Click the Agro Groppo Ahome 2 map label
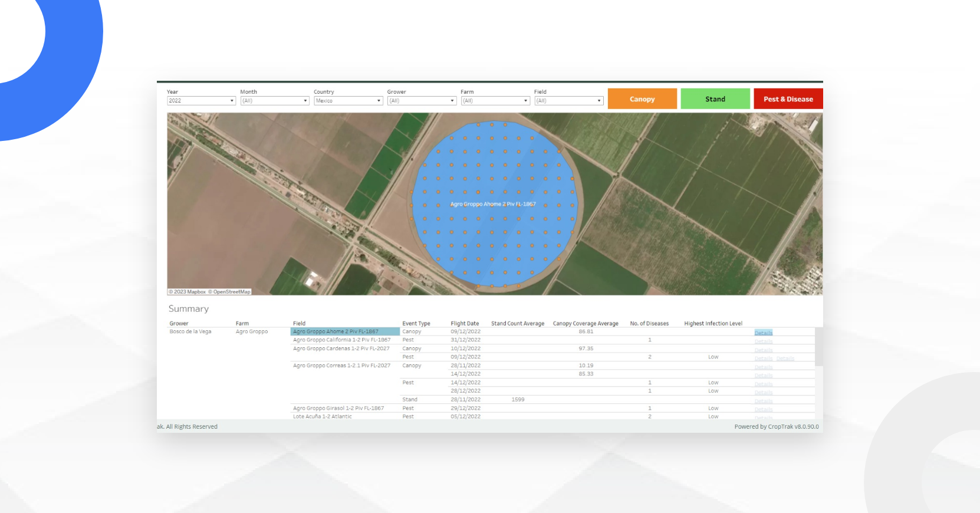Screen dimensions: 980x513 (x=493, y=204)
